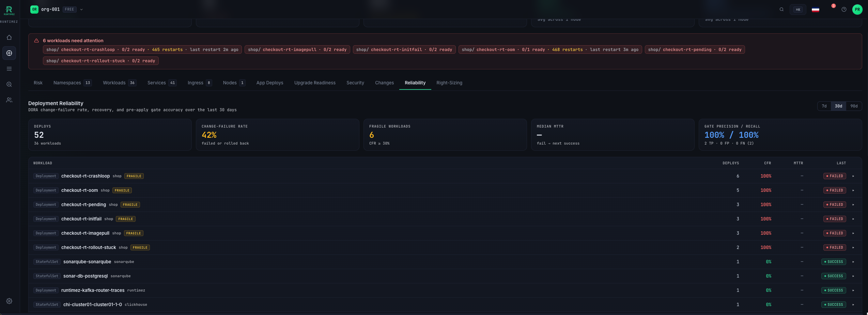Open the ⌘K command palette shortcut
This screenshot has height=315, width=868.
(x=798, y=10)
